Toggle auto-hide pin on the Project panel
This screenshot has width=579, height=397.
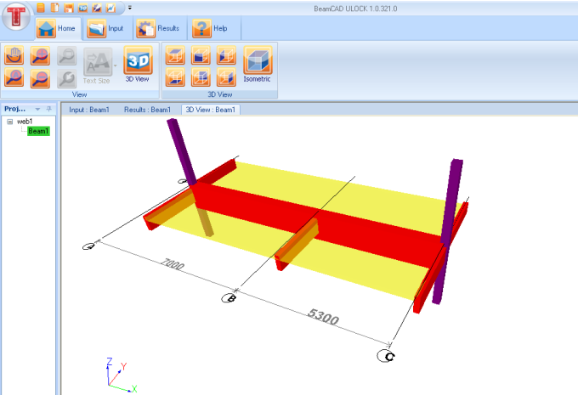pyautogui.click(x=49, y=109)
